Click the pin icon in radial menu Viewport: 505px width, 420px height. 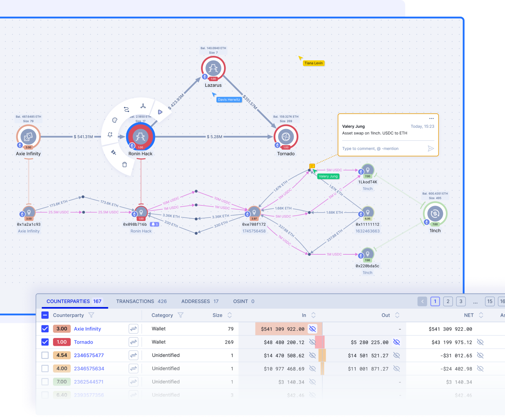tap(114, 152)
